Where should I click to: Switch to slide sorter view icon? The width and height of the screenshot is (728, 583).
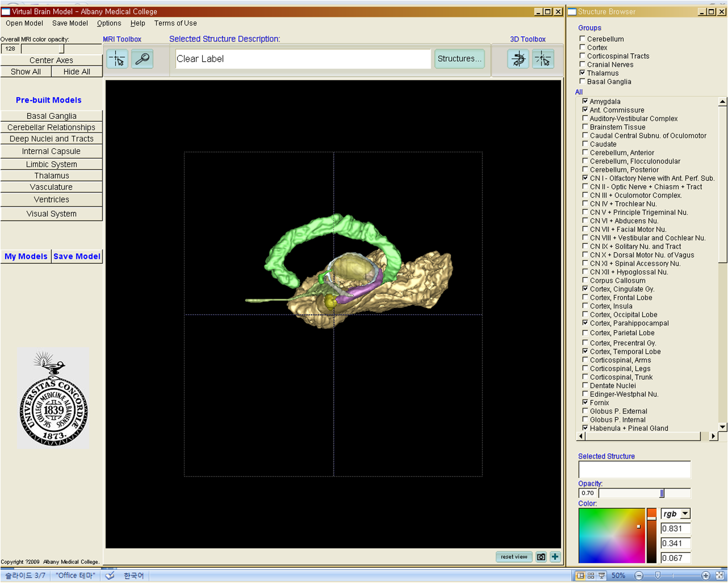pyautogui.click(x=591, y=576)
